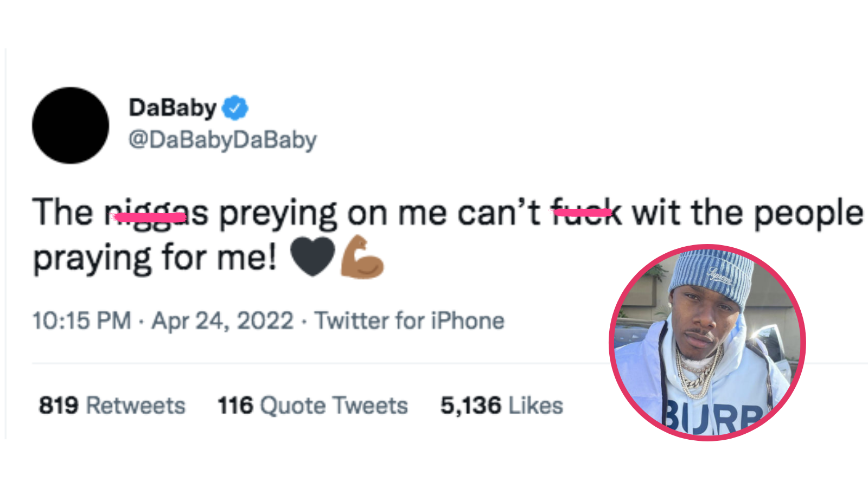Click the 10:15 PM time label
The image size is (868, 488).
click(x=81, y=320)
